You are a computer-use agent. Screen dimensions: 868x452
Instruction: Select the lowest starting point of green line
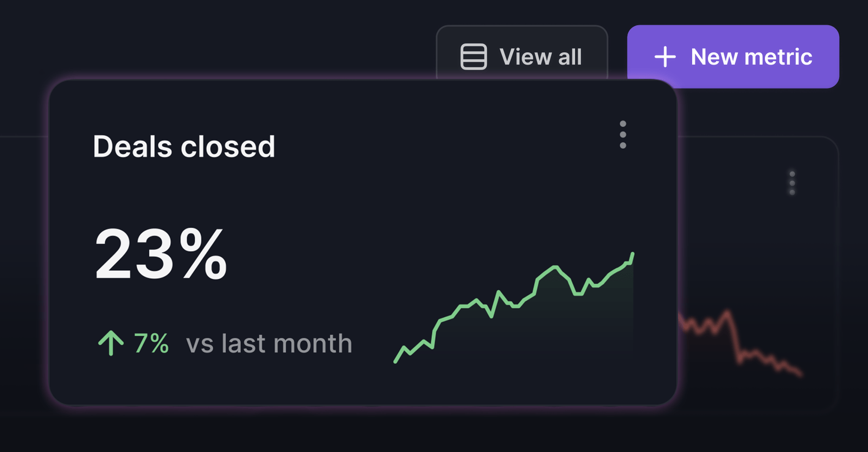(x=395, y=361)
